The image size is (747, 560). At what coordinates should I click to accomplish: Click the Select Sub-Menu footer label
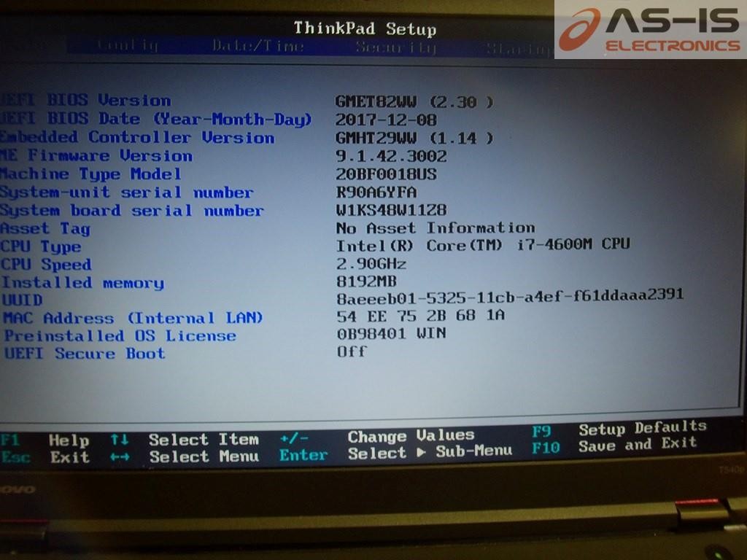coord(430,452)
